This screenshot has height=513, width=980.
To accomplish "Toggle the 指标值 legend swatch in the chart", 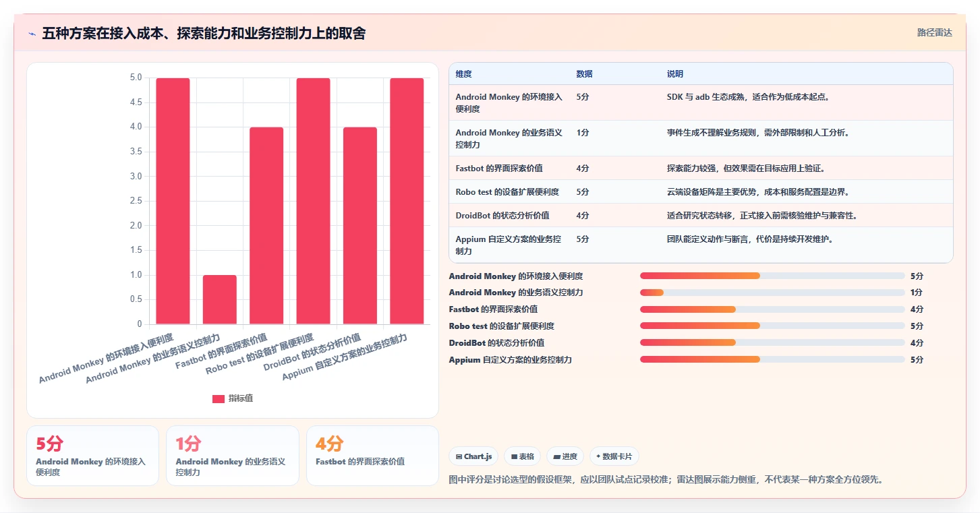I will pyautogui.click(x=219, y=398).
